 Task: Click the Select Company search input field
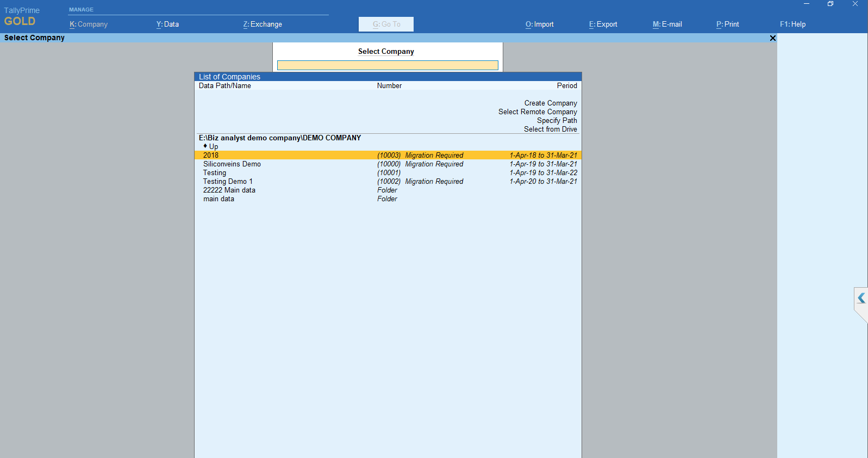[388, 65]
